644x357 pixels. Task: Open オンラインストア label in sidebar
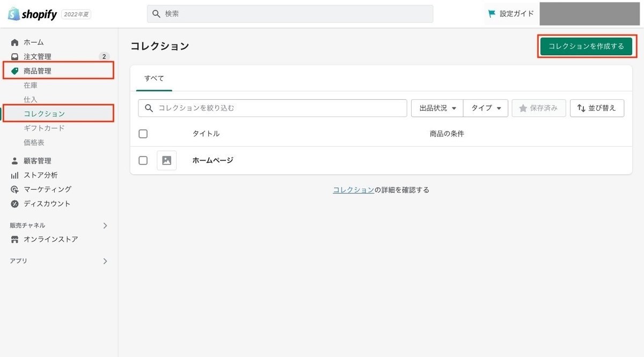click(x=51, y=239)
